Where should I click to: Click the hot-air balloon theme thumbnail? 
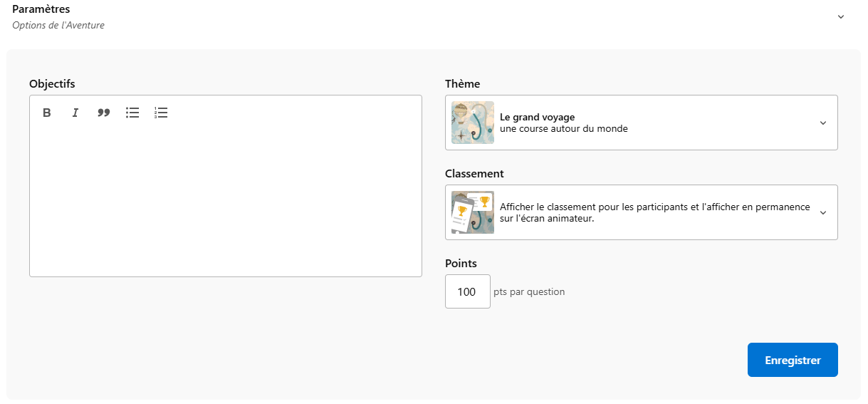pos(473,123)
